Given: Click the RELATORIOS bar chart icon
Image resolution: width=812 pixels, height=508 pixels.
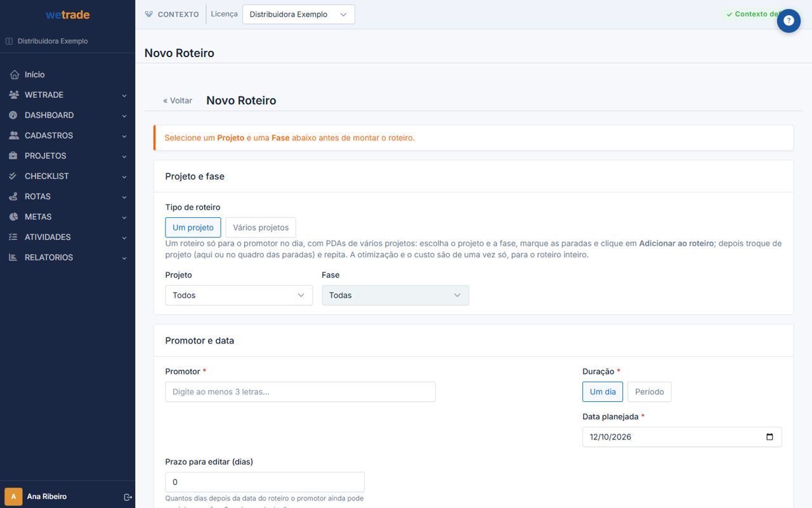Looking at the screenshot, I should (x=14, y=258).
